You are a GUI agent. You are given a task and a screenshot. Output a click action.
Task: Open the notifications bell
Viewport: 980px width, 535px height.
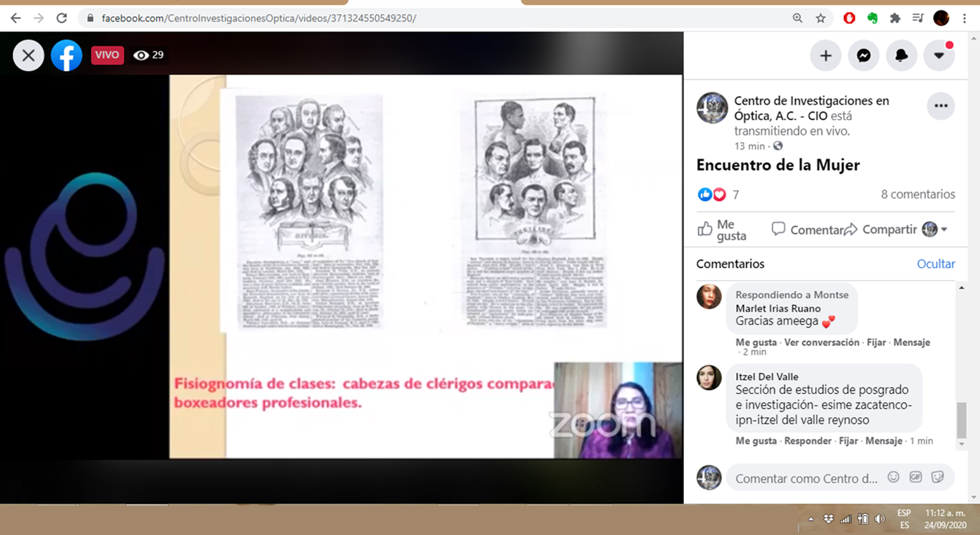pyautogui.click(x=901, y=55)
